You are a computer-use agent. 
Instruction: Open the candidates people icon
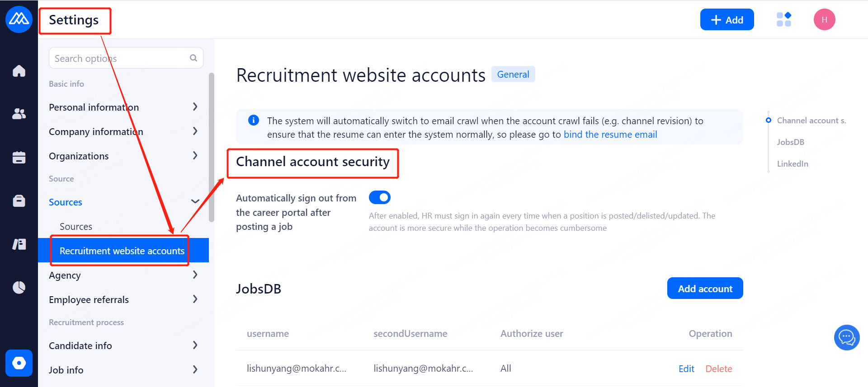[19, 114]
